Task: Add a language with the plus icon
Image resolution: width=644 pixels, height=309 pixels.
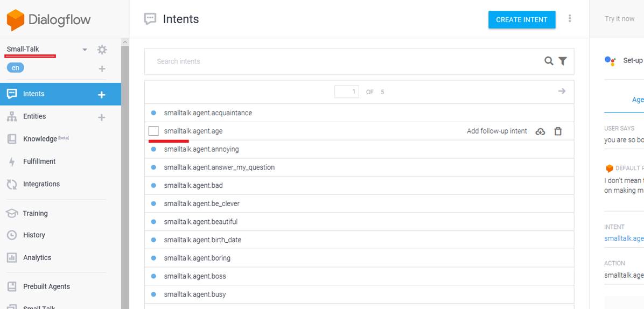Action: [102, 69]
